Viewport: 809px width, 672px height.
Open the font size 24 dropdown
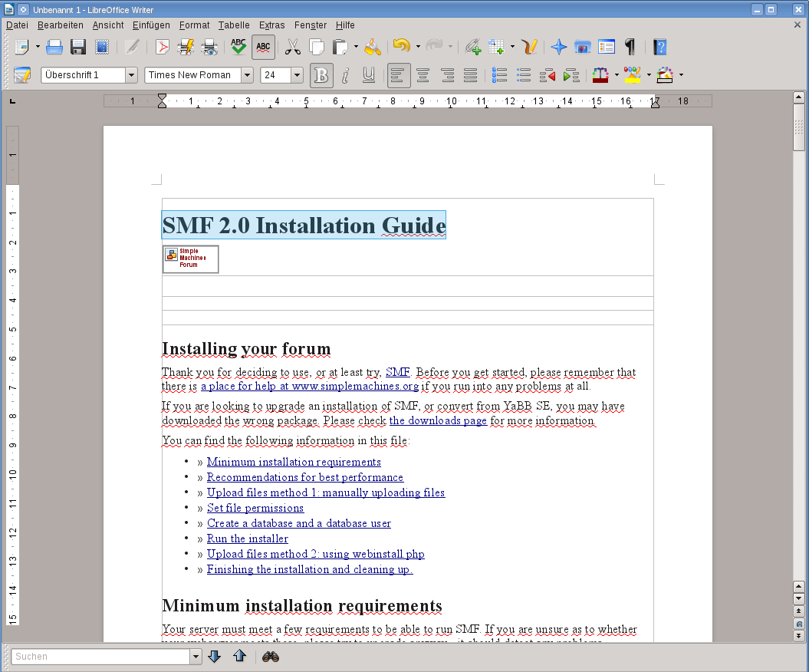tap(297, 75)
